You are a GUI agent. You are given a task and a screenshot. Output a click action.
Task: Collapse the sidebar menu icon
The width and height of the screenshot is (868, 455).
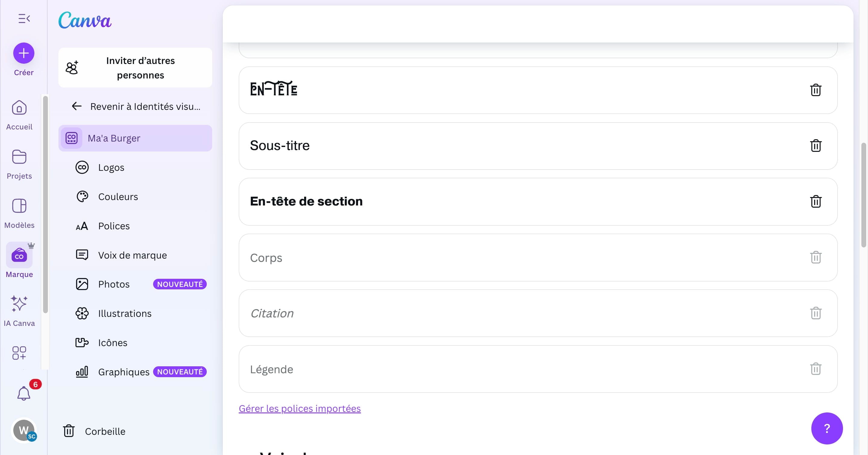[24, 18]
